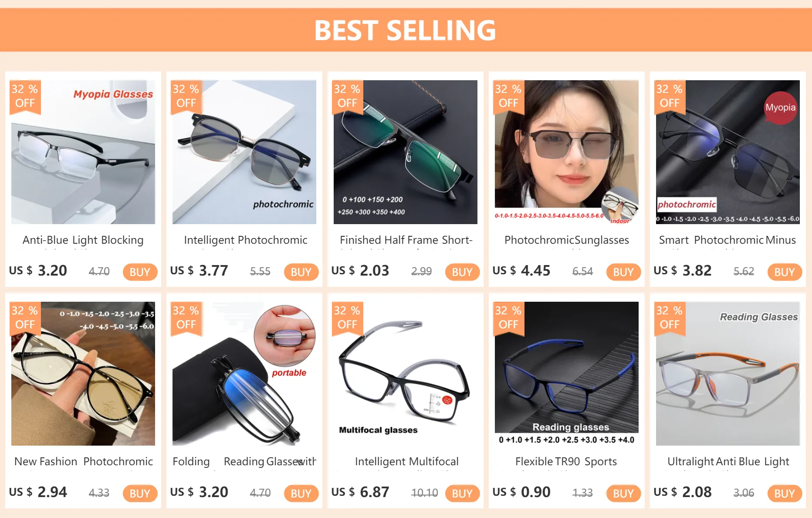Open the Myopia Glasses product image
812x518 pixels.
[83, 152]
